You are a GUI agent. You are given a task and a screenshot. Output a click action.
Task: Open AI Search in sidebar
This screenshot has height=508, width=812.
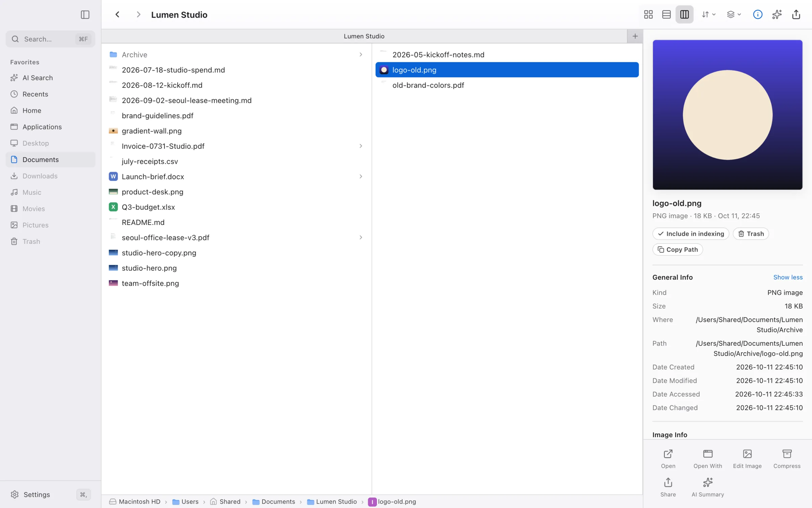(x=50, y=78)
